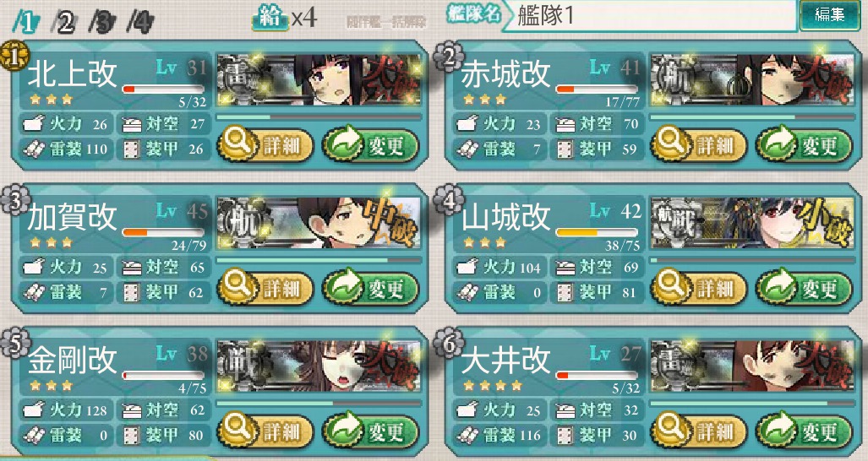The width and height of the screenshot is (868, 461).
Task: Click 変更 change button for 金剛改
Action: tap(371, 431)
